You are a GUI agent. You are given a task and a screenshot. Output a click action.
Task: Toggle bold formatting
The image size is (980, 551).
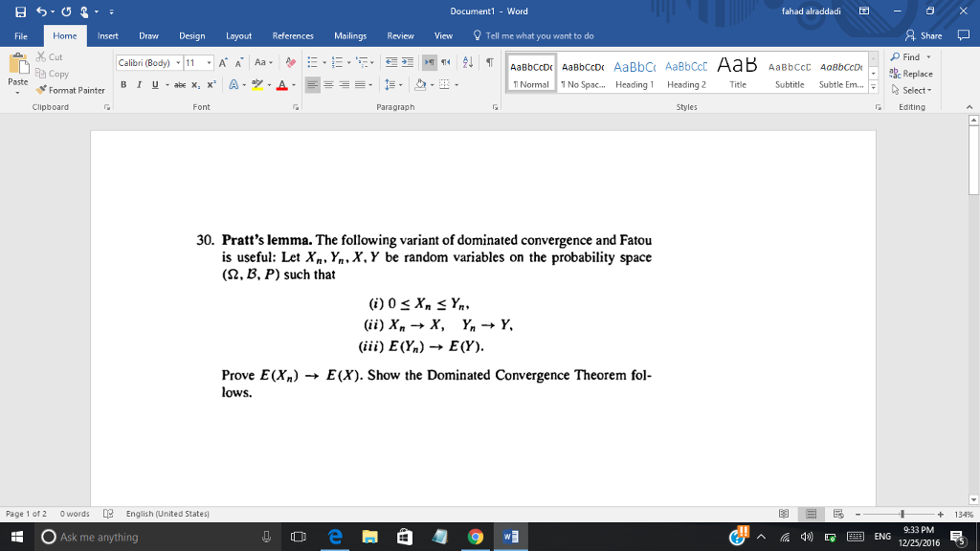pyautogui.click(x=122, y=84)
